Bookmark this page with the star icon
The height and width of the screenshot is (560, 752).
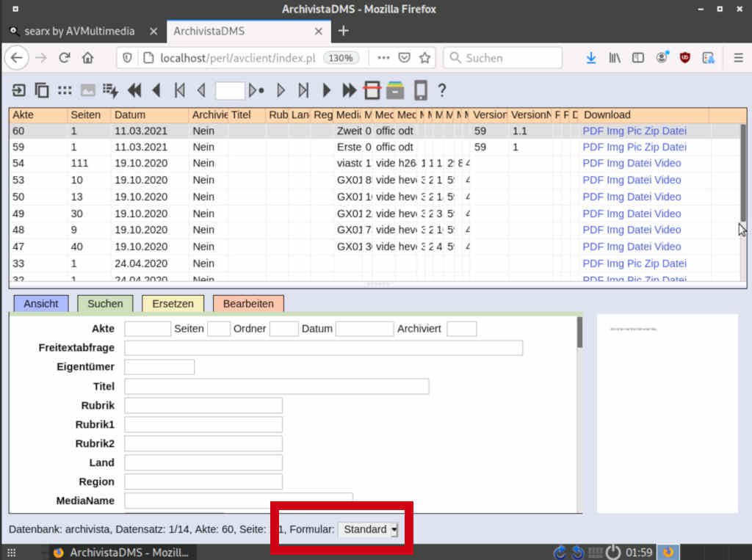pyautogui.click(x=425, y=58)
